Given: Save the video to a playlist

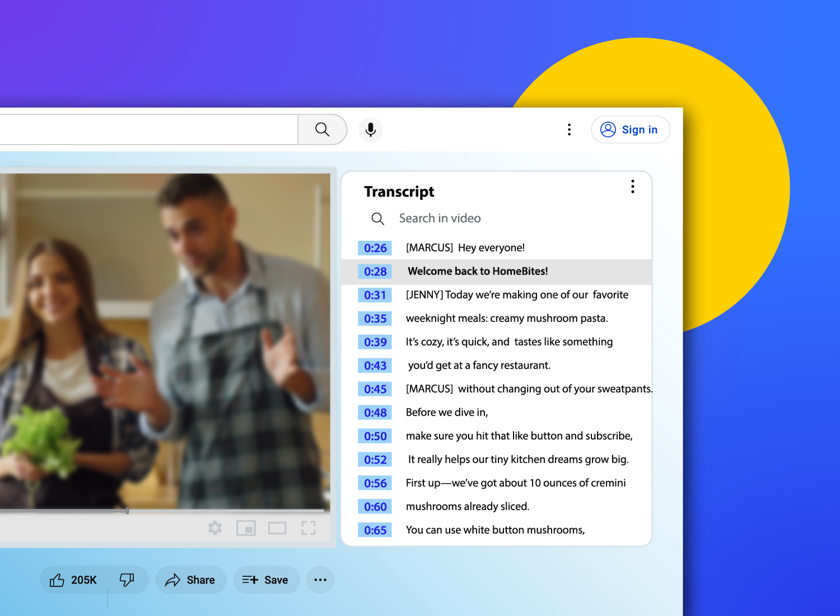Looking at the screenshot, I should point(266,580).
